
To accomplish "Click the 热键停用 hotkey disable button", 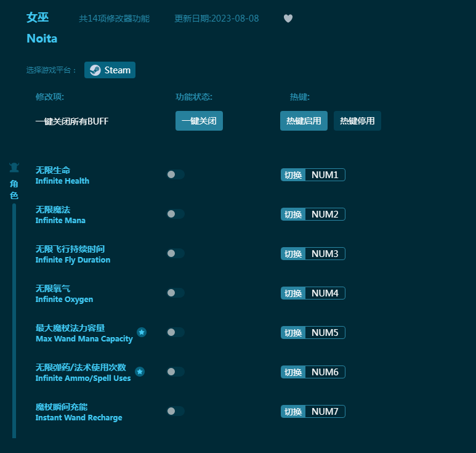I will [357, 121].
